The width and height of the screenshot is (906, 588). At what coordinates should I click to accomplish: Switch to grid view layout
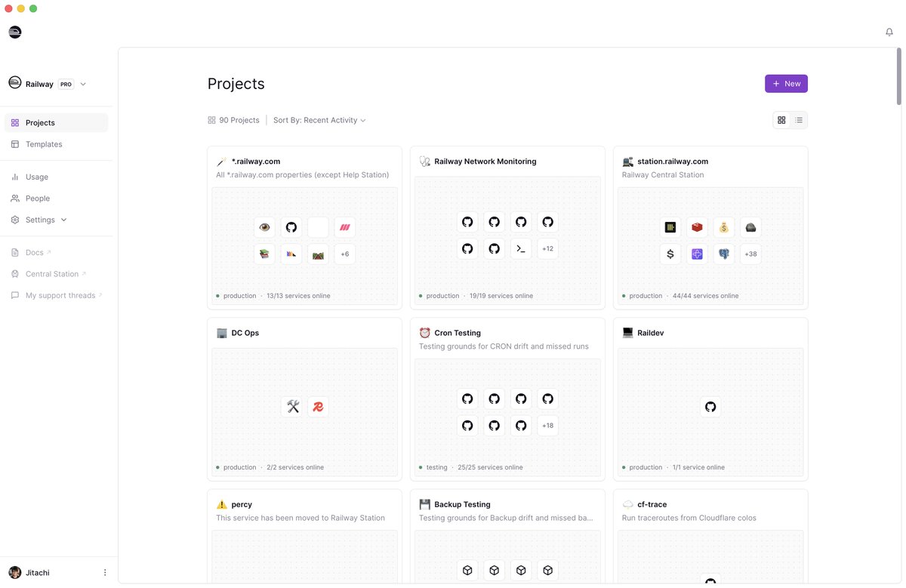(781, 120)
